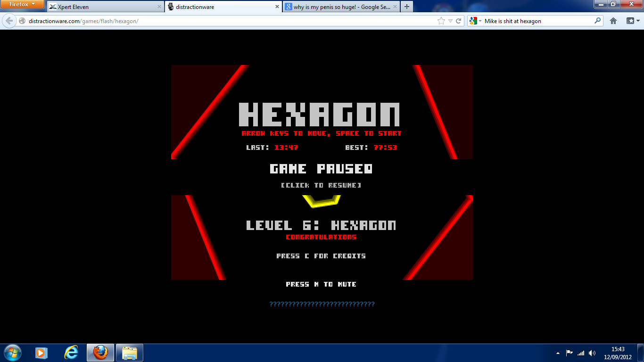The width and height of the screenshot is (644, 362).
Task: Switch to the Xpert Eleven tab
Action: [105, 7]
